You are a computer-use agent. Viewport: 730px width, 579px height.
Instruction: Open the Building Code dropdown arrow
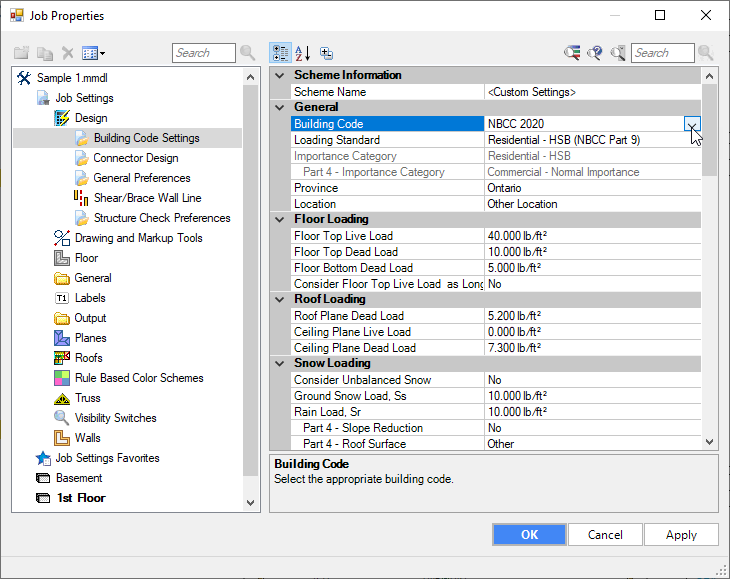(x=692, y=124)
